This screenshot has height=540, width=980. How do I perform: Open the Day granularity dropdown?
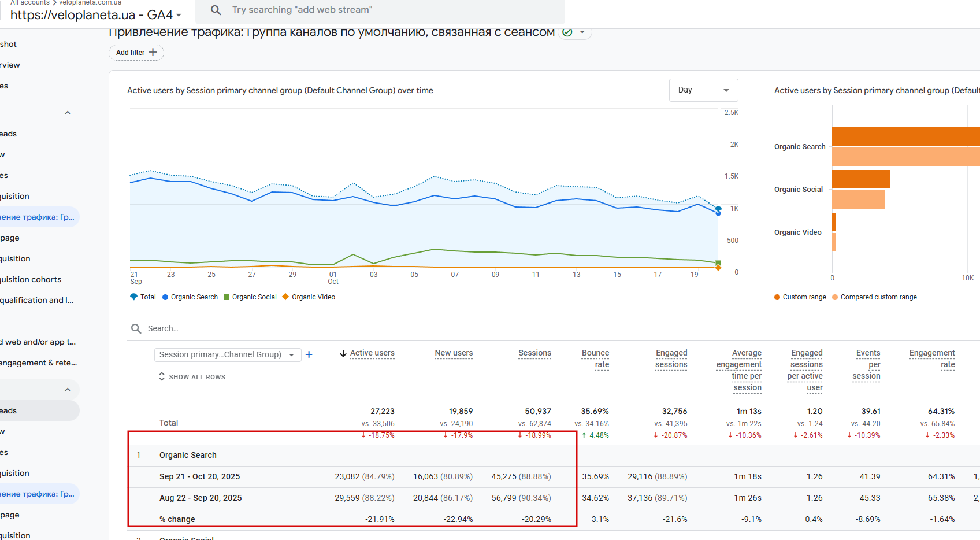pyautogui.click(x=703, y=90)
